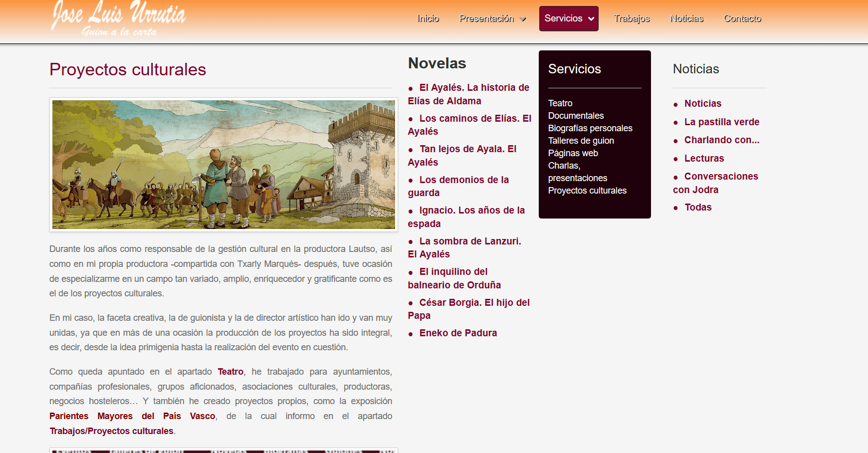This screenshot has width=868, height=453.
Task: Select the Servicios menu item
Action: coord(563,18)
